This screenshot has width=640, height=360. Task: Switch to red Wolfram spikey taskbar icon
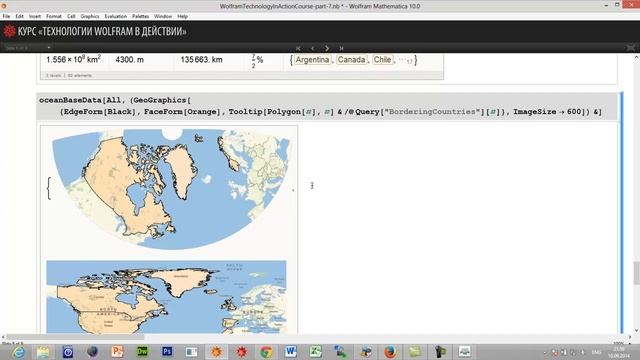(x=241, y=351)
